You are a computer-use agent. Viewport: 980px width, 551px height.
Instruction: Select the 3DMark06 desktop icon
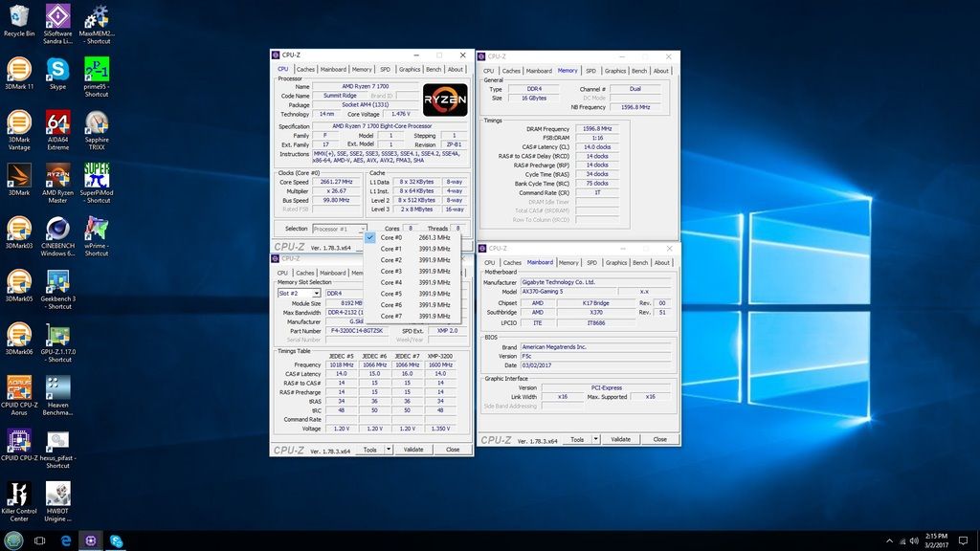coord(19,339)
